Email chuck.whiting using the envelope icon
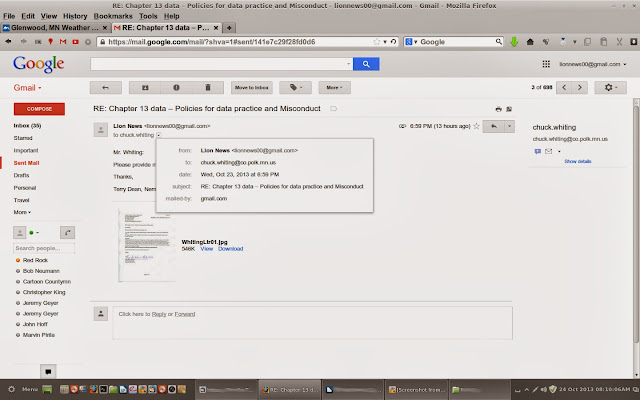640x400 pixels. click(549, 151)
